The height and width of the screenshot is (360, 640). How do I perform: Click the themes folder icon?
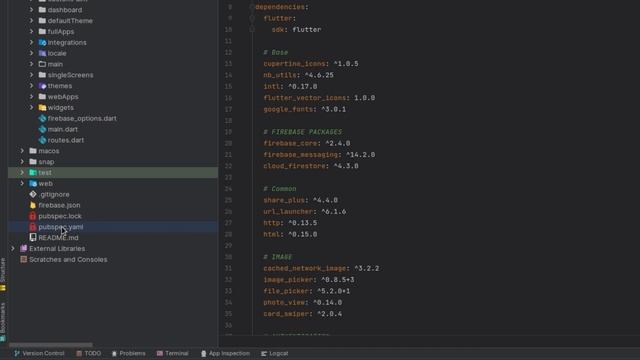coord(42,86)
